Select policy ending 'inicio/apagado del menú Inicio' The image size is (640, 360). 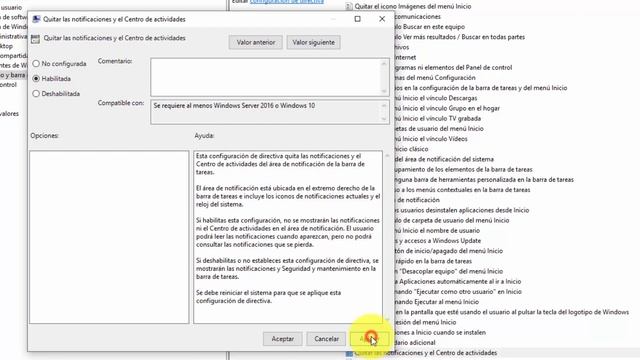pyautogui.click(x=449, y=251)
